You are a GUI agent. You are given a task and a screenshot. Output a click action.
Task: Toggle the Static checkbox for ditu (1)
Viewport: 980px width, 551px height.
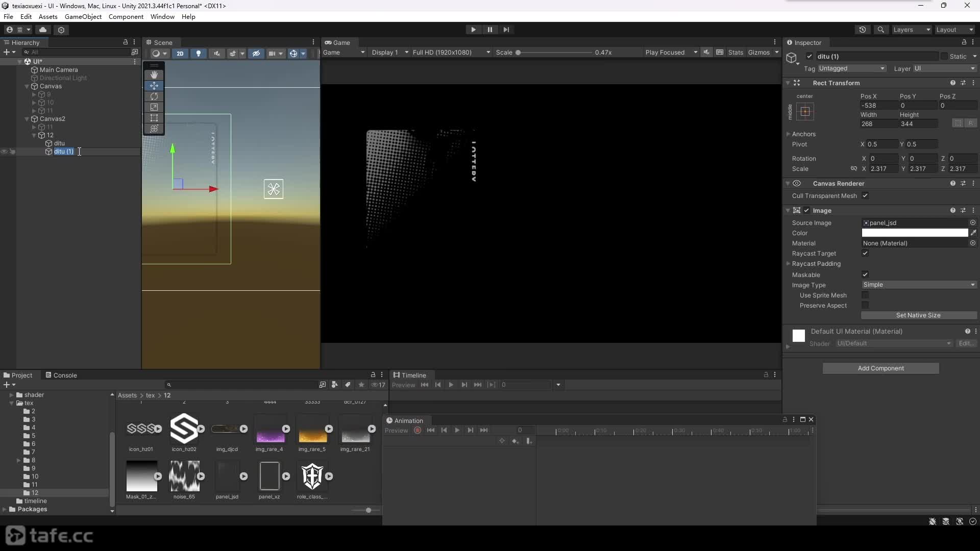944,56
